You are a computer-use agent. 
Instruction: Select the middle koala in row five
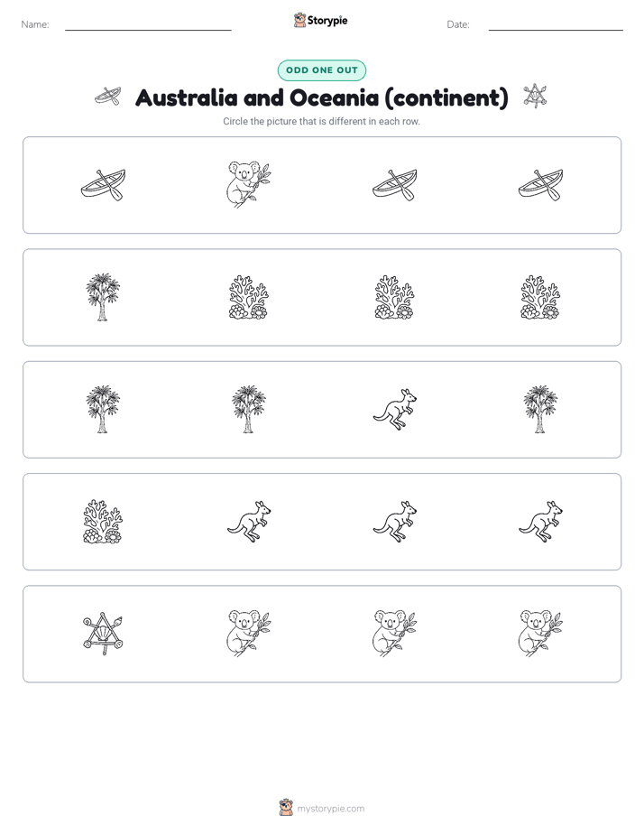[x=394, y=634]
